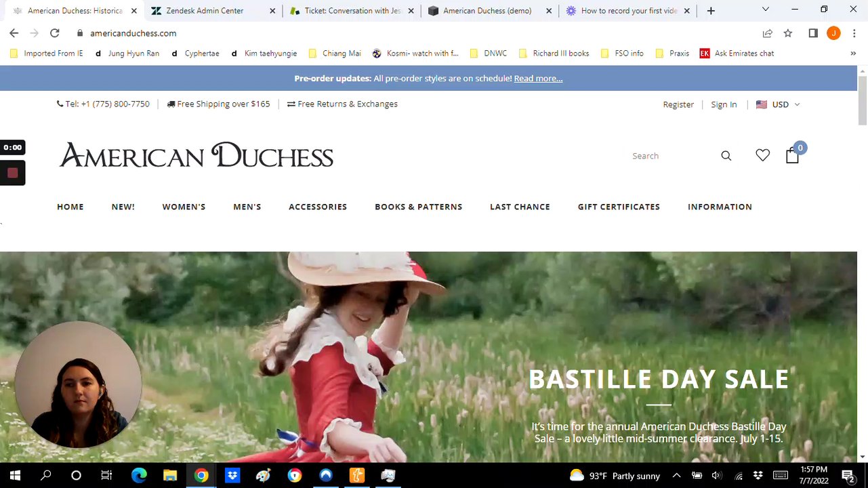Show hidden system tray icons
Image resolution: width=868 pixels, height=488 pixels.
click(x=676, y=476)
